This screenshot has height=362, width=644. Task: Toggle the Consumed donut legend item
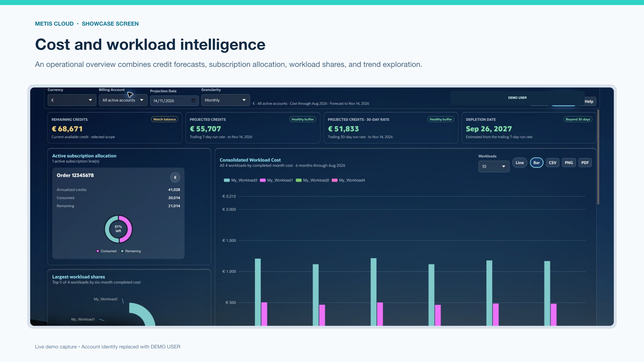point(106,251)
